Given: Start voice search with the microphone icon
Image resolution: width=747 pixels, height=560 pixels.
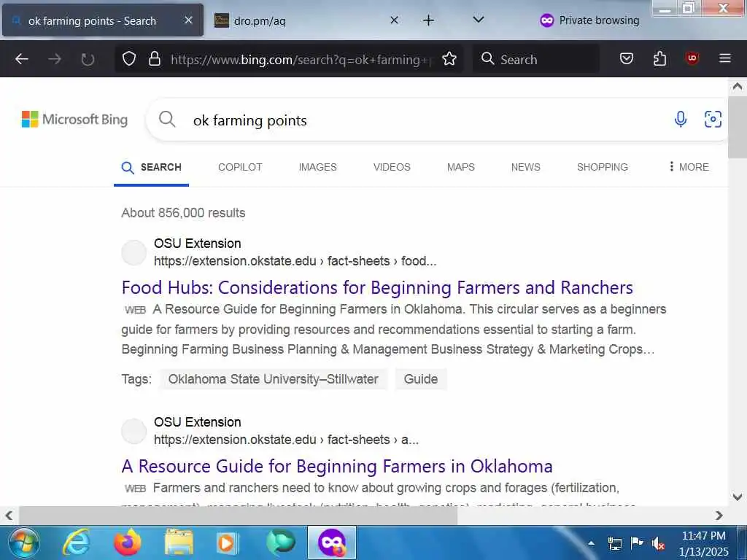Looking at the screenshot, I should (681, 119).
